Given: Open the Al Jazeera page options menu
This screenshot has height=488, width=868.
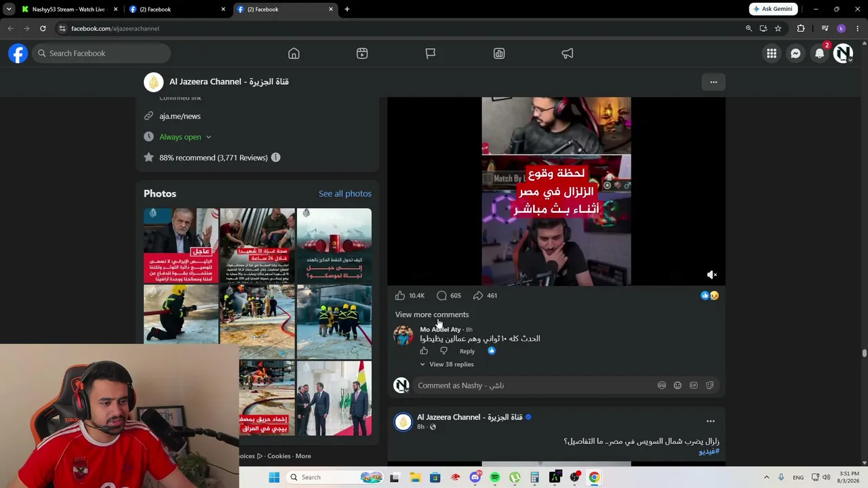Looking at the screenshot, I should pyautogui.click(x=713, y=82).
